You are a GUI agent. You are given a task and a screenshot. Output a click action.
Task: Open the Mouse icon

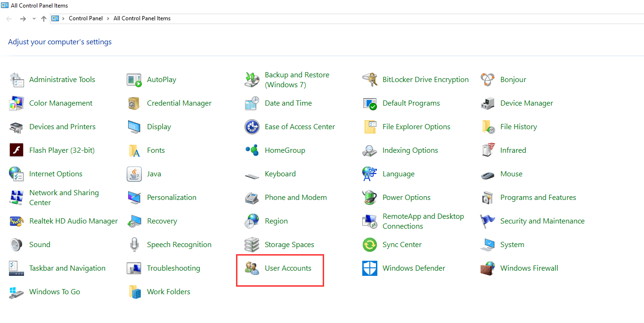point(488,175)
